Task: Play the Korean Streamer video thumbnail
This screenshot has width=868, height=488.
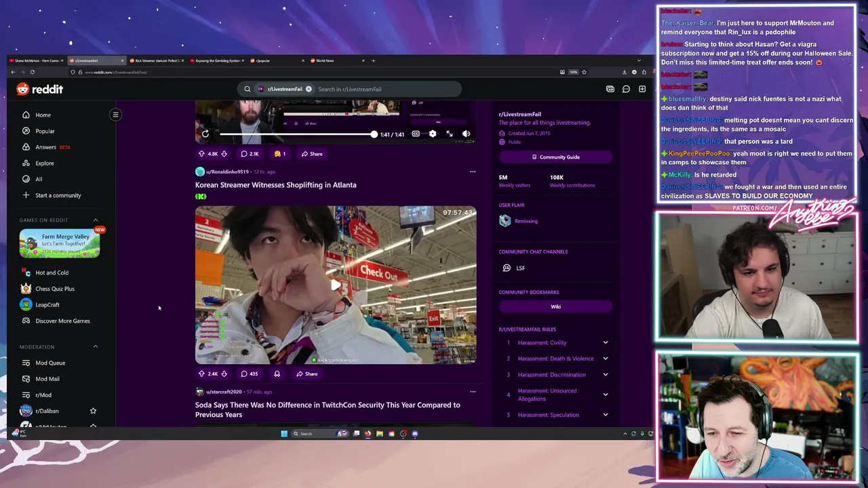Action: pos(336,285)
